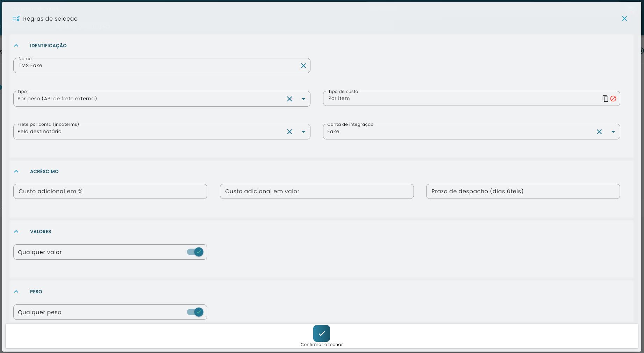Clear the Tipo field selection
Image resolution: width=644 pixels, height=353 pixels.
click(289, 99)
